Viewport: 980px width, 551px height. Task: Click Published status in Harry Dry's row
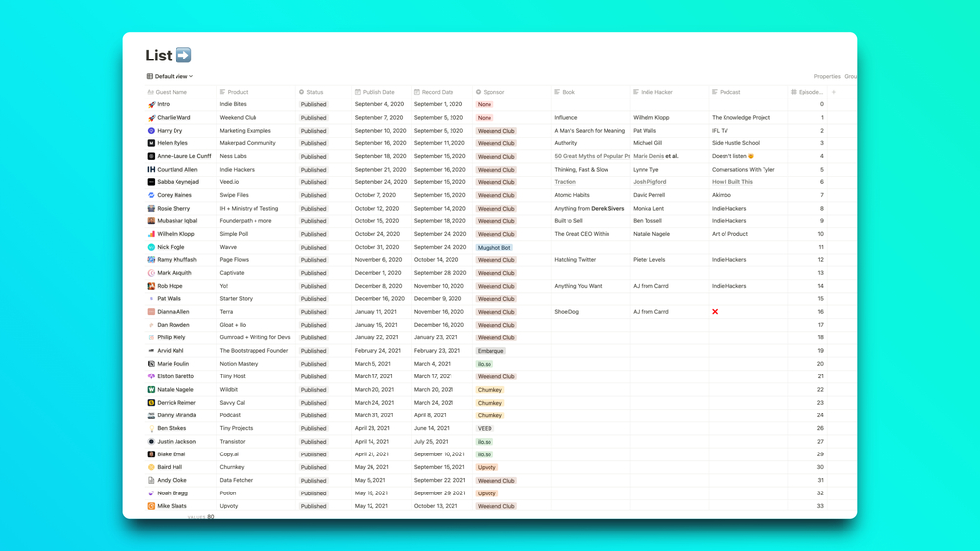point(313,131)
